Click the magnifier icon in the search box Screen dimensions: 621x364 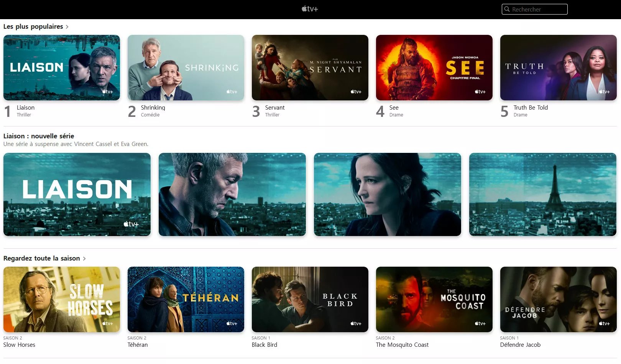(507, 9)
